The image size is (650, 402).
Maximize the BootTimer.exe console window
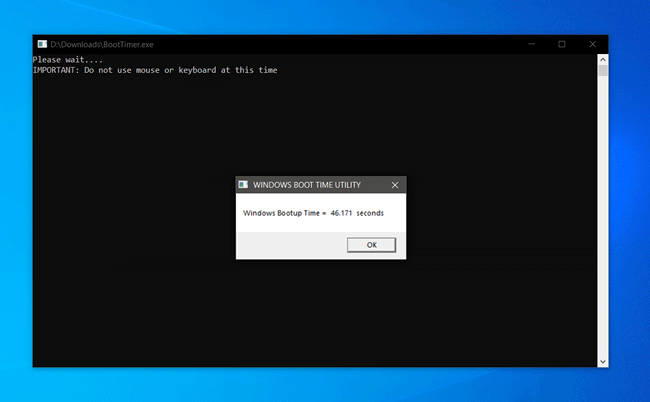(x=562, y=44)
